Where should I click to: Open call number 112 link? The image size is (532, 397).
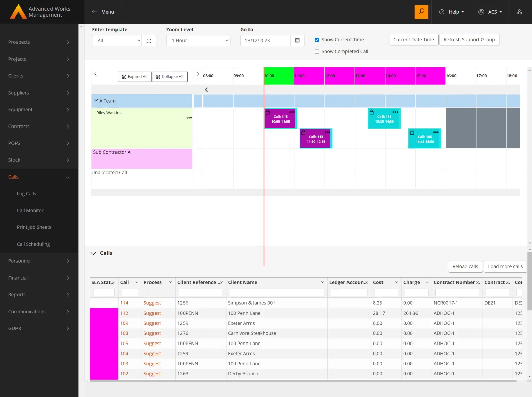click(124, 313)
